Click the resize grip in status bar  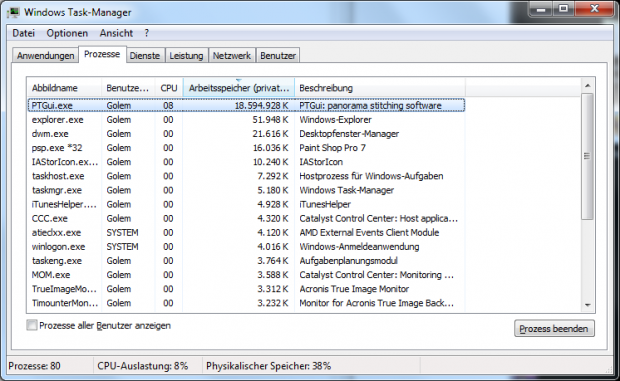pyautogui.click(x=609, y=369)
